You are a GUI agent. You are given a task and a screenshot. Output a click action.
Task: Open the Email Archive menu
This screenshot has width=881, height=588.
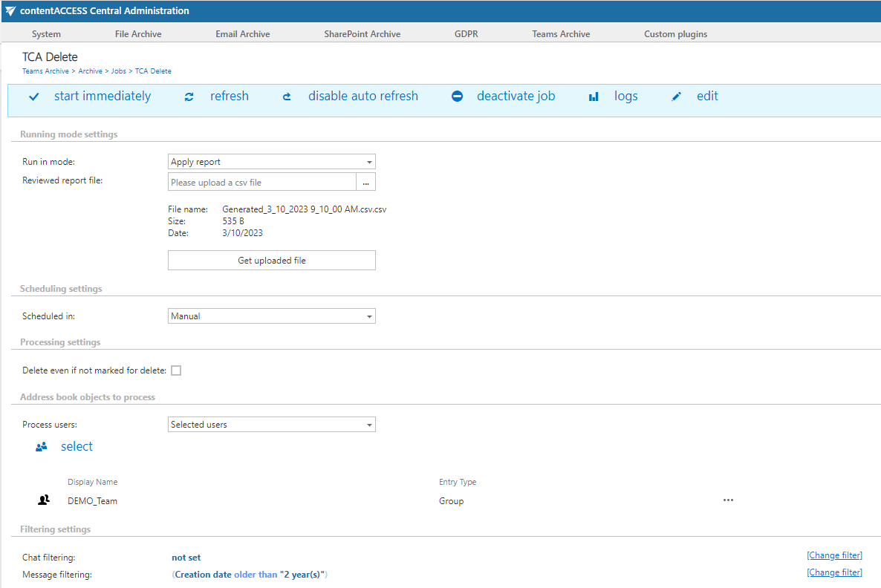point(243,34)
